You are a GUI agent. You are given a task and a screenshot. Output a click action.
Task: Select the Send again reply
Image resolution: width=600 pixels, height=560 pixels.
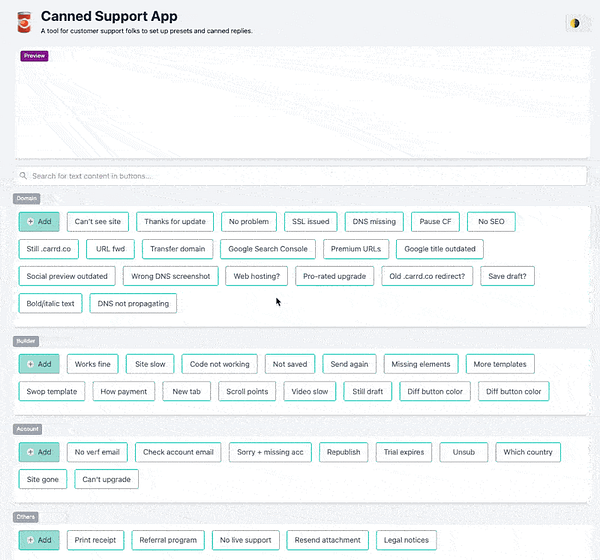(349, 364)
